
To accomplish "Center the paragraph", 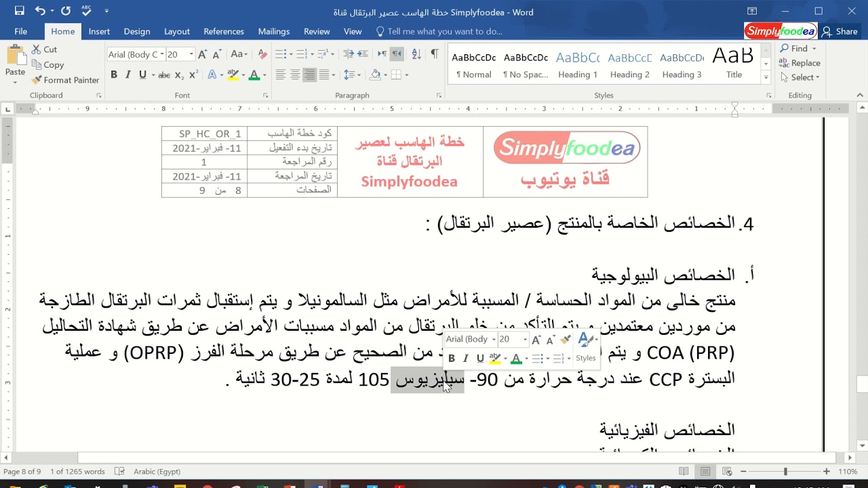I will click(295, 75).
